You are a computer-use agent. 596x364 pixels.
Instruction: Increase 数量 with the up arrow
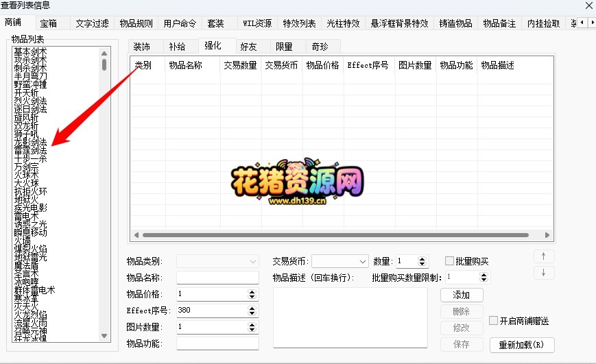422,258
